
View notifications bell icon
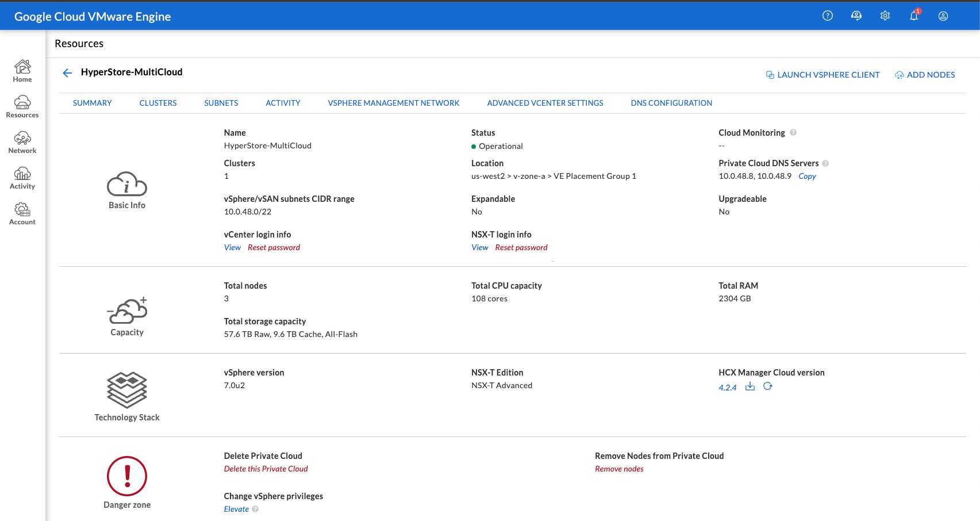(914, 16)
